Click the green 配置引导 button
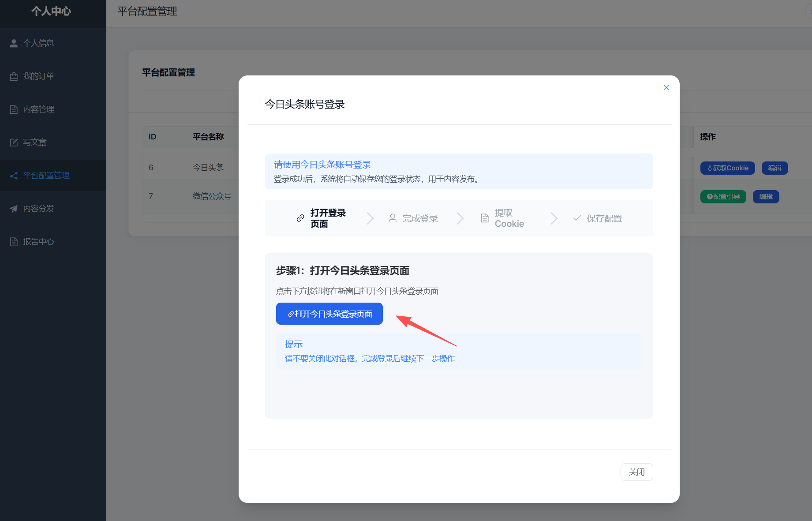This screenshot has height=521, width=812. click(723, 197)
